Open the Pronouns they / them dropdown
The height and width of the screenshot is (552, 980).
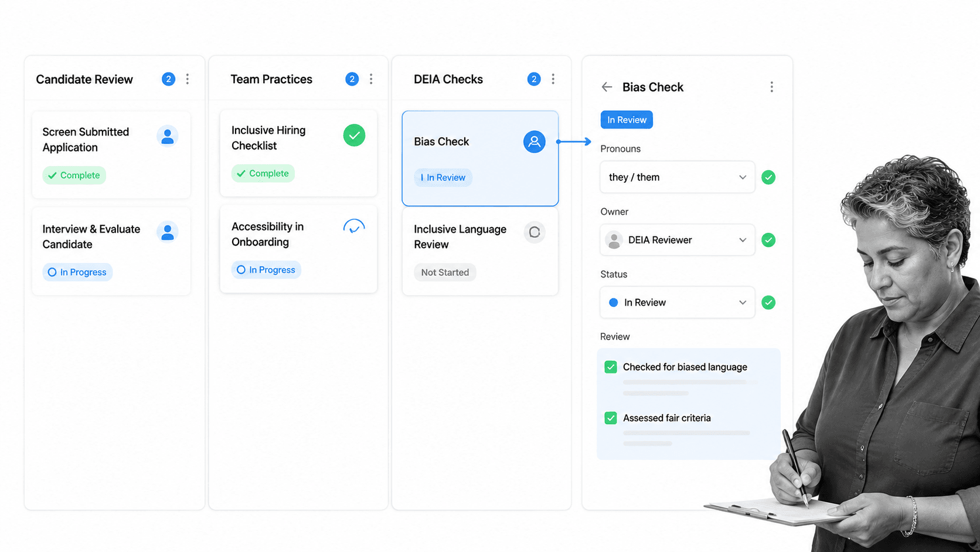tap(677, 177)
